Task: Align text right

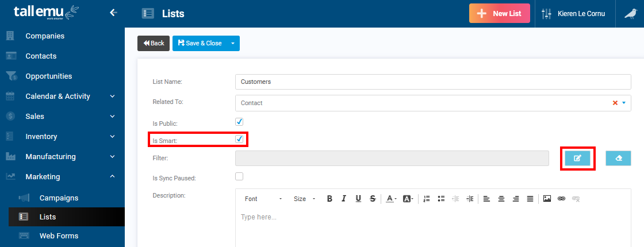Action: [x=516, y=199]
